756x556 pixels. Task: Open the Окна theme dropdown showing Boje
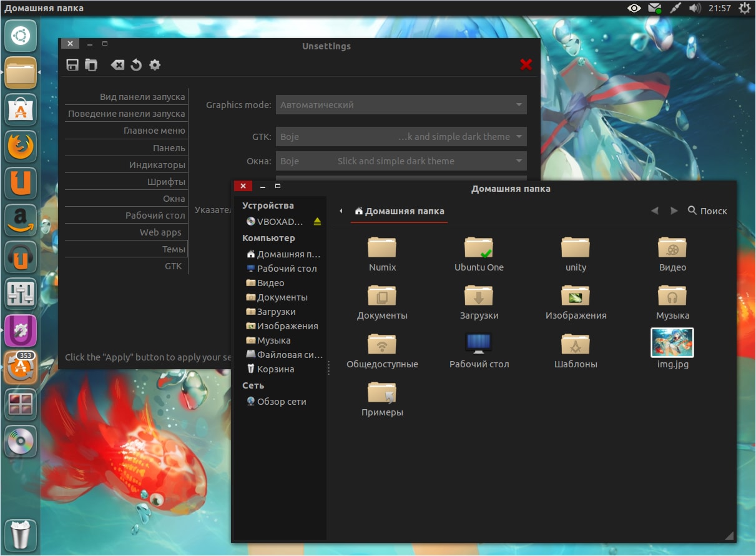point(401,161)
